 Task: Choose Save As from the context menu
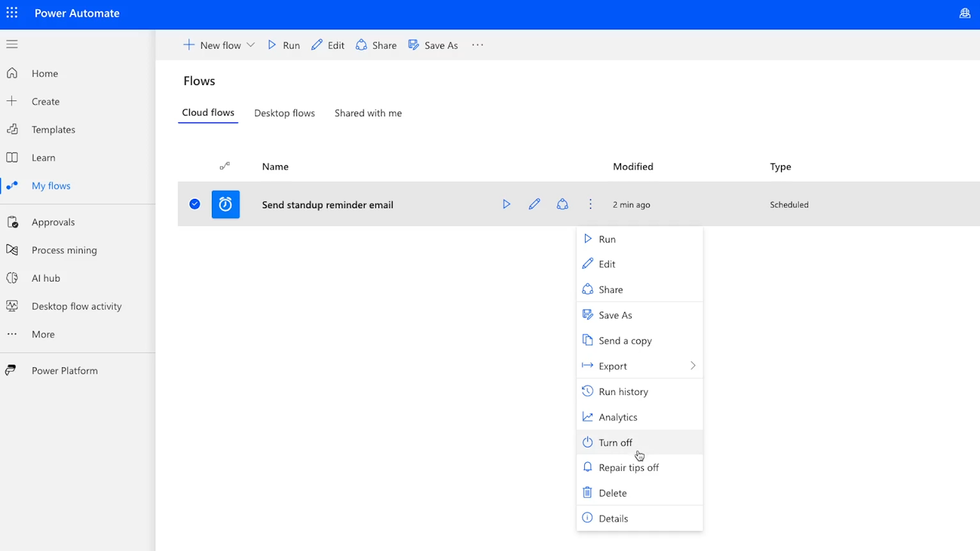pyautogui.click(x=639, y=315)
